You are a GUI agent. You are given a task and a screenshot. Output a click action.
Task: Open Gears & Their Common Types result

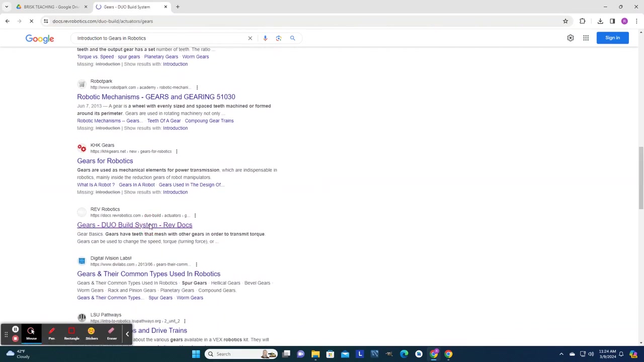point(148,274)
